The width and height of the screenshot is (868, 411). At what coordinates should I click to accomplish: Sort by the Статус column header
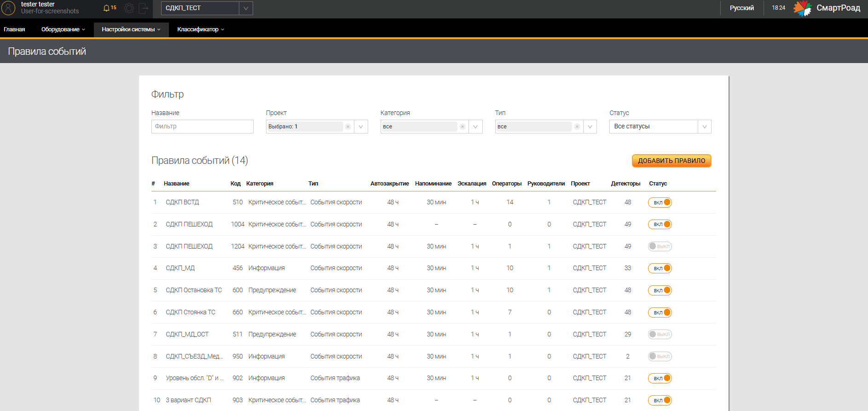658,184
